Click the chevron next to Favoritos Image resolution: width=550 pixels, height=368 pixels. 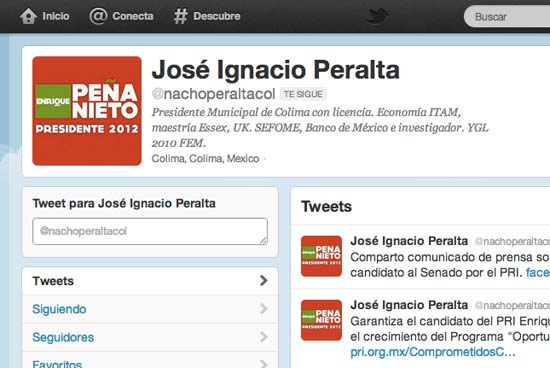tap(264, 364)
